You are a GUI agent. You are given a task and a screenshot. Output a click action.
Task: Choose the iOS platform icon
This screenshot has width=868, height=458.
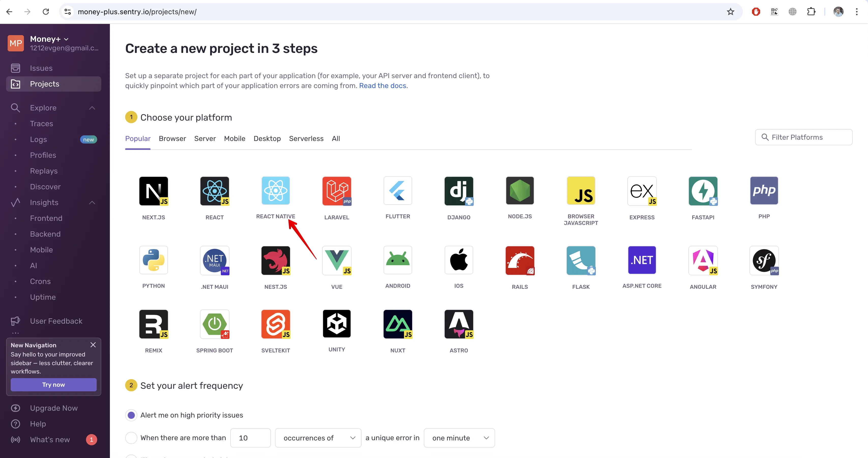459,260
